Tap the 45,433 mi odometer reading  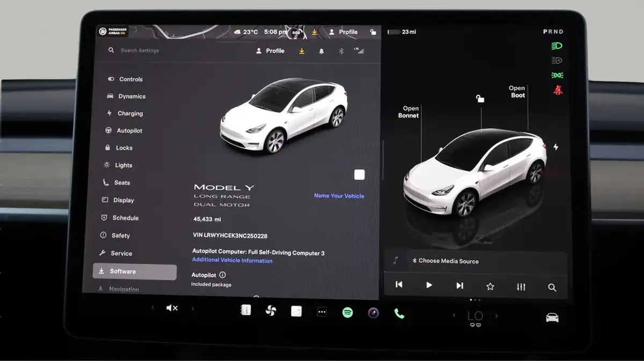tap(207, 219)
